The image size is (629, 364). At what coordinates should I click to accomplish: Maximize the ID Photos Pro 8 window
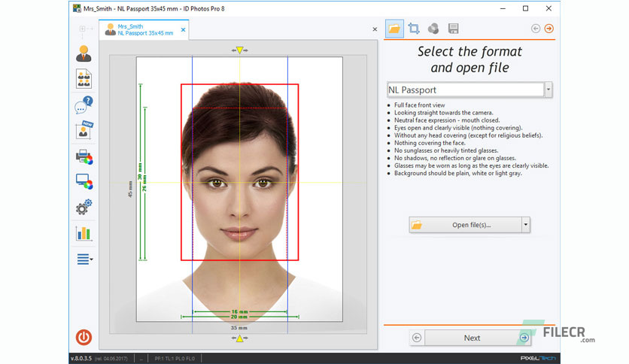coord(525,8)
